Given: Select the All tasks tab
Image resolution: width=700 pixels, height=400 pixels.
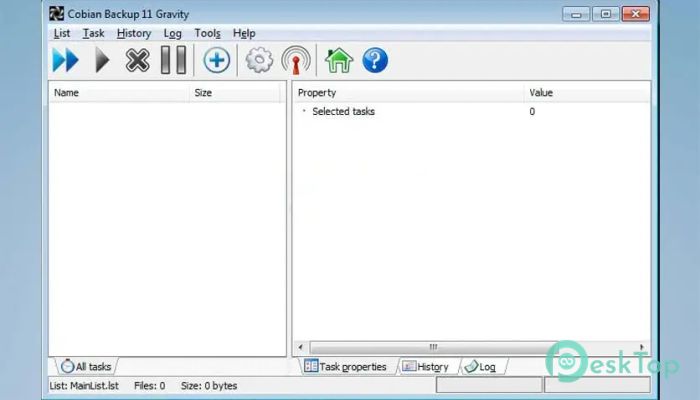Looking at the screenshot, I should [86, 367].
